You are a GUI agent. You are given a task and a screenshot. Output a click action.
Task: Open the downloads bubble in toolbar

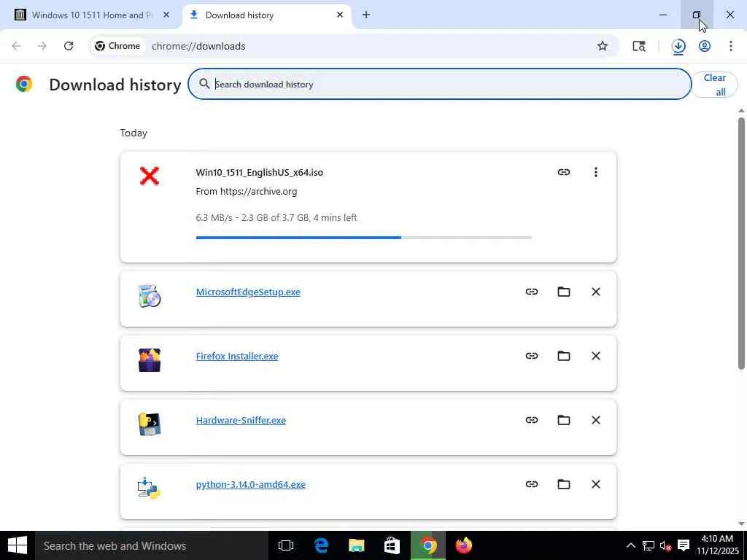coord(678,46)
